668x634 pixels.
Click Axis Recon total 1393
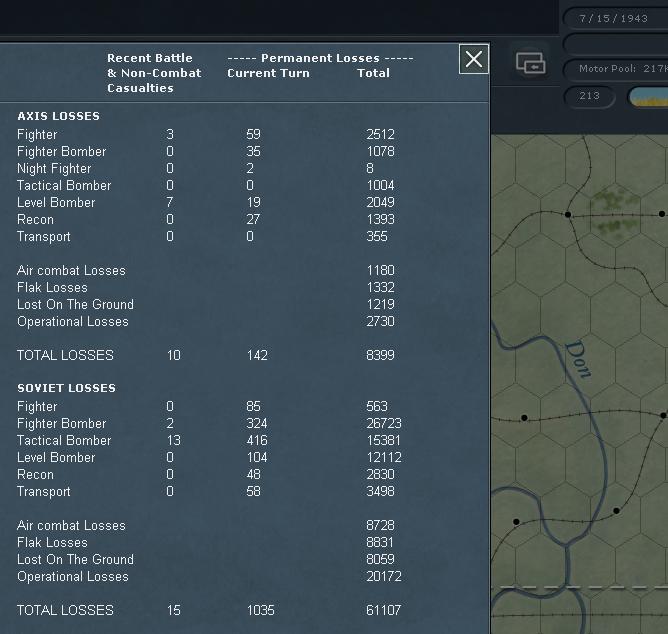tap(380, 219)
